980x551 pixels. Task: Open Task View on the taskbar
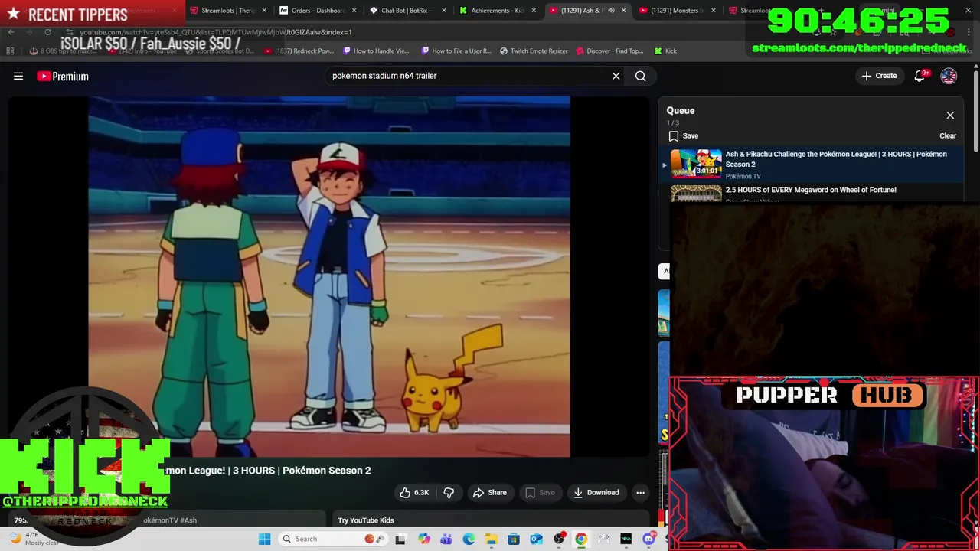point(400,539)
